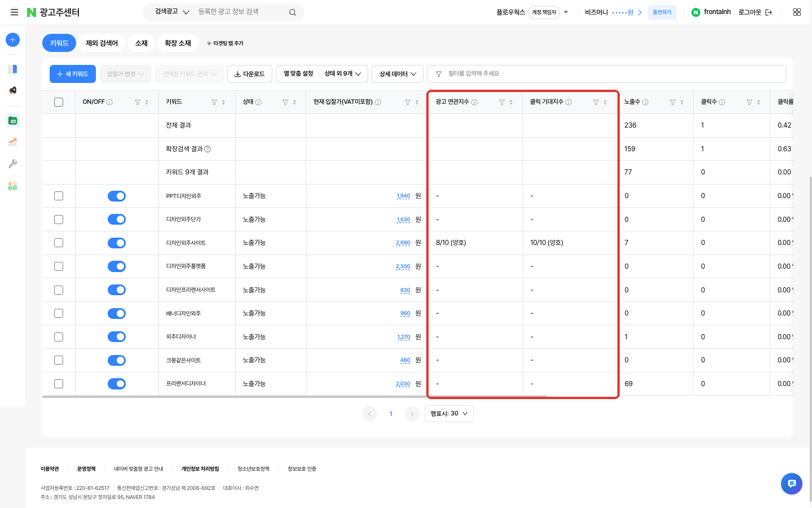Expand the 플로우웍스 account dropdown arrow
Image resolution: width=812 pixels, height=508 pixels.
point(566,12)
